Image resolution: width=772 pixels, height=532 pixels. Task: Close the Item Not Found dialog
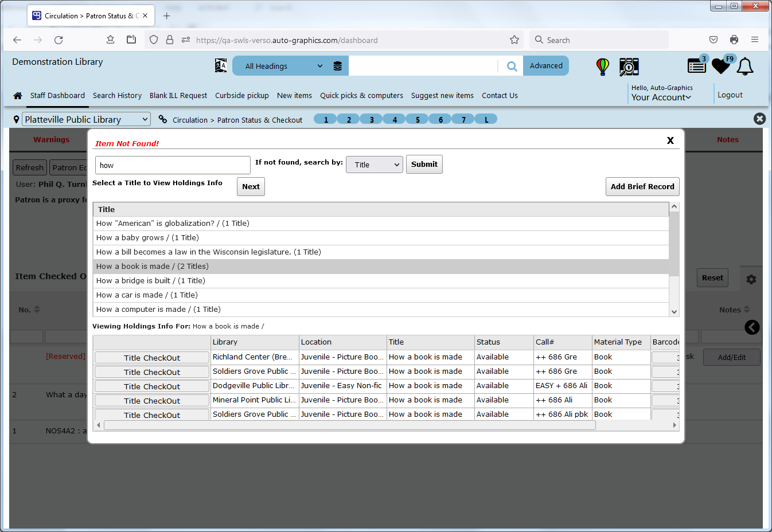pyautogui.click(x=670, y=140)
